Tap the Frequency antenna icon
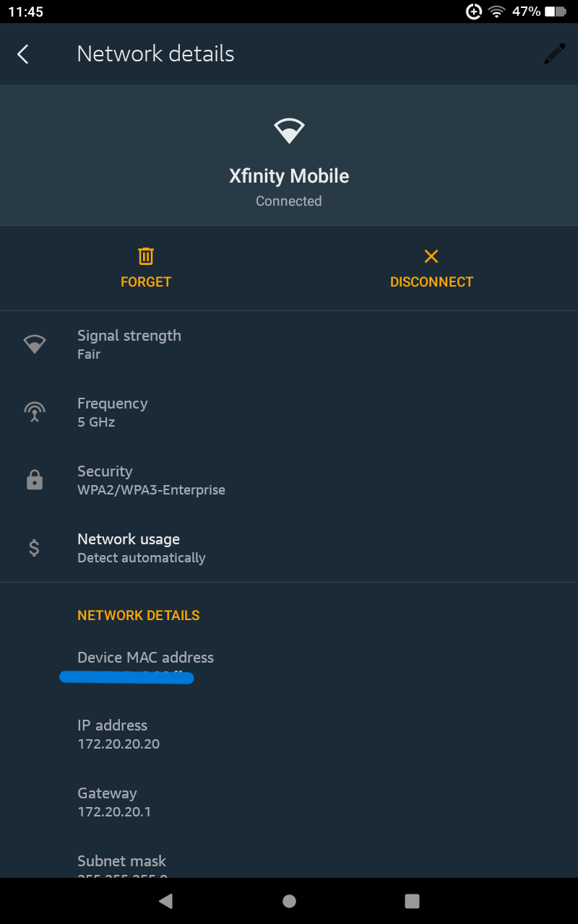The width and height of the screenshot is (578, 924). point(35,412)
